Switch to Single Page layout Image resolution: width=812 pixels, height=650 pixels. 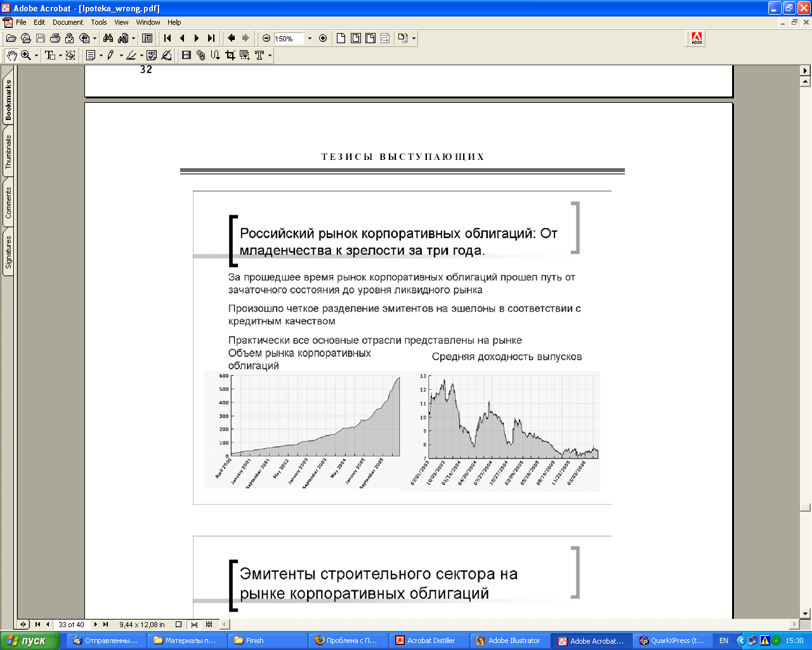coord(178,625)
